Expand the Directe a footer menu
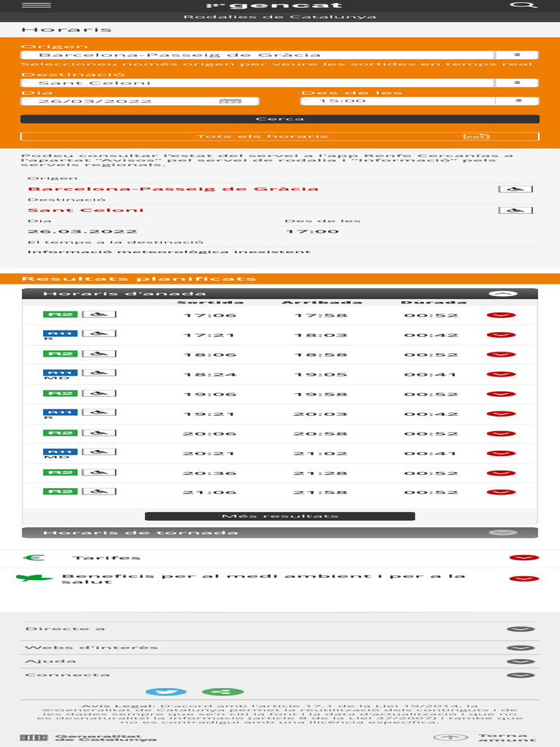 tap(521, 630)
